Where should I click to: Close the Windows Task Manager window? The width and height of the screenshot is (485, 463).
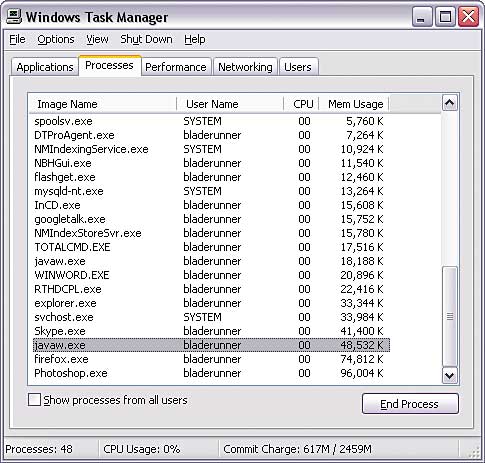468,17
